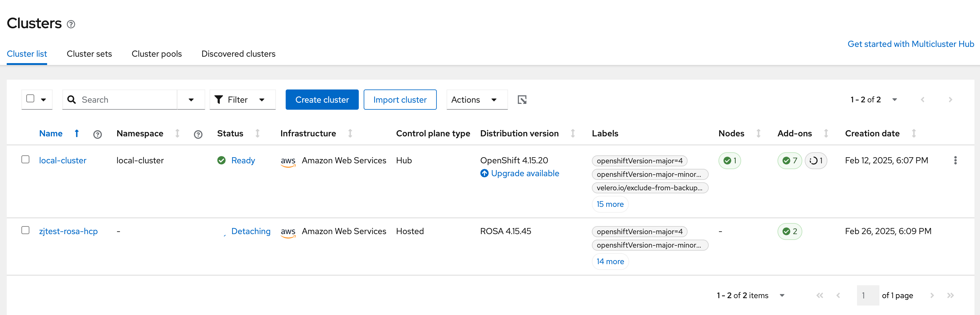Click the Create cluster button
The width and height of the screenshot is (980, 315).
[x=322, y=100]
